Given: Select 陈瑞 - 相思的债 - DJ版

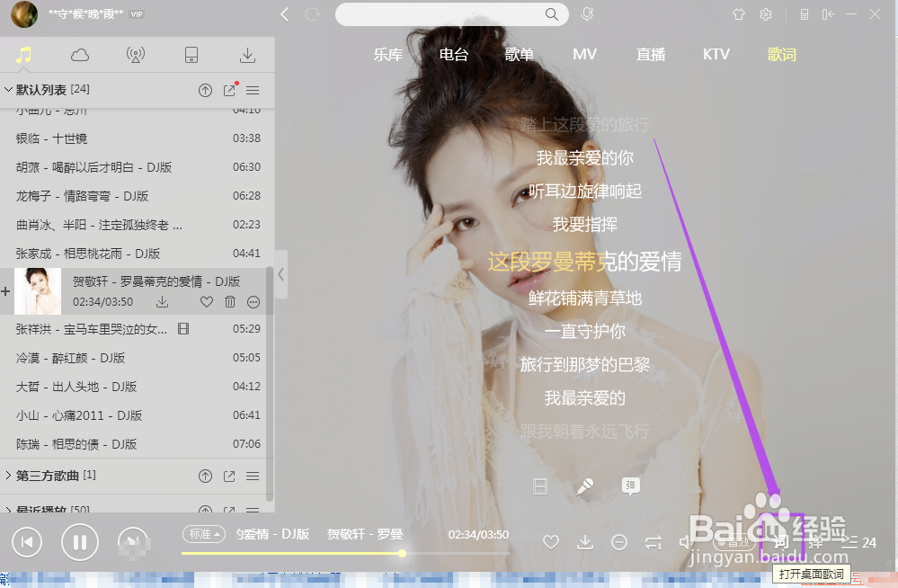Looking at the screenshot, I should 138,443.
